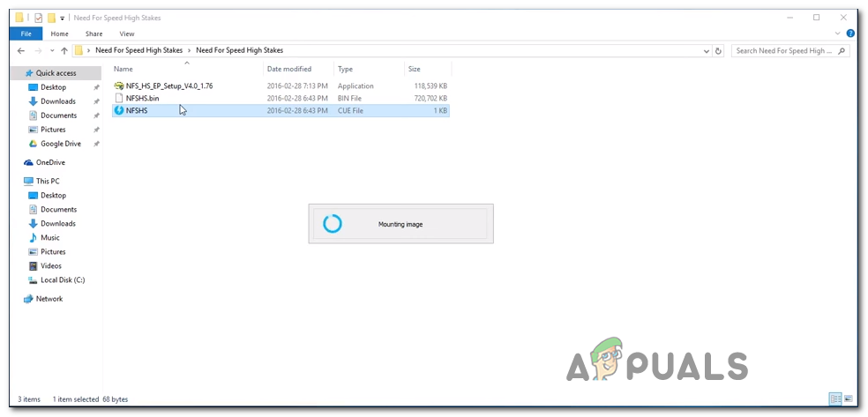The height and width of the screenshot is (417, 868).
Task: Open Google Drive in the navigation pane
Action: coord(60,144)
